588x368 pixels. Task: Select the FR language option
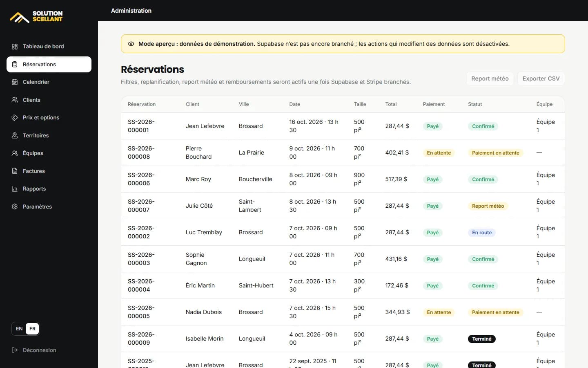(x=32, y=329)
